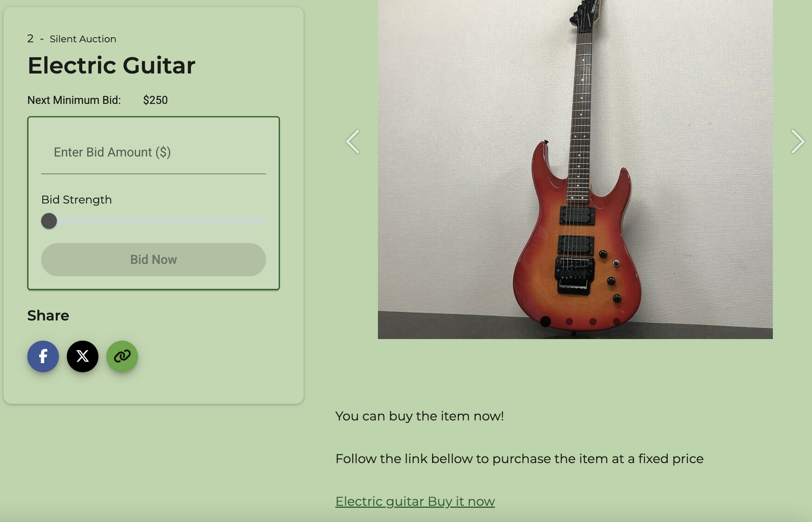The image size is (812, 522).
Task: Jump to the fourth carousel dot
Action: [617, 322]
